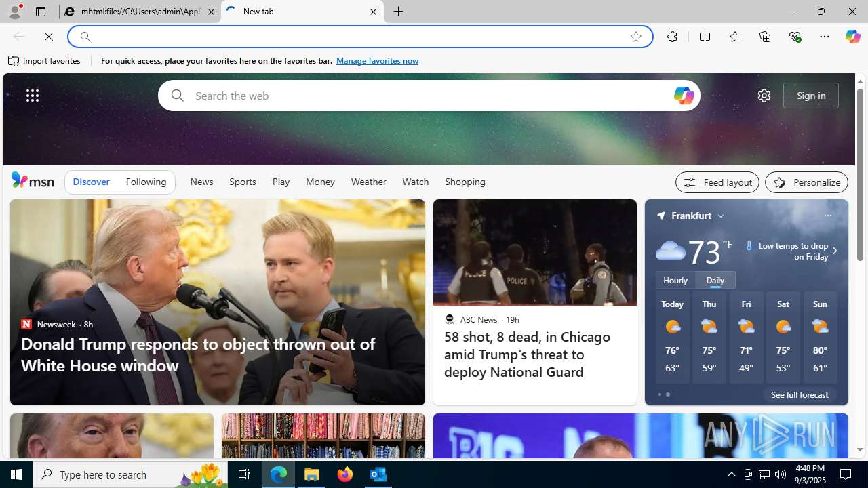868x488 pixels.
Task: Open the Favorites hub
Action: click(x=735, y=37)
